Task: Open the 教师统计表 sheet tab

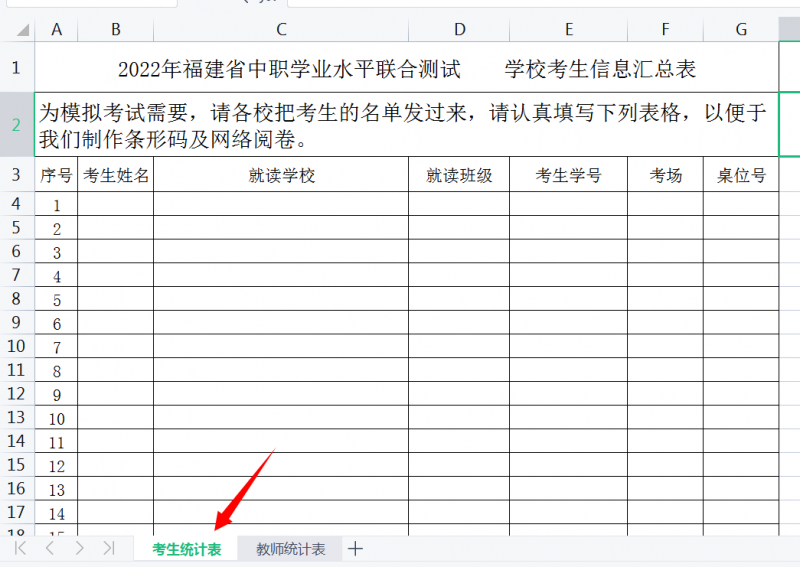Action: coord(291,549)
